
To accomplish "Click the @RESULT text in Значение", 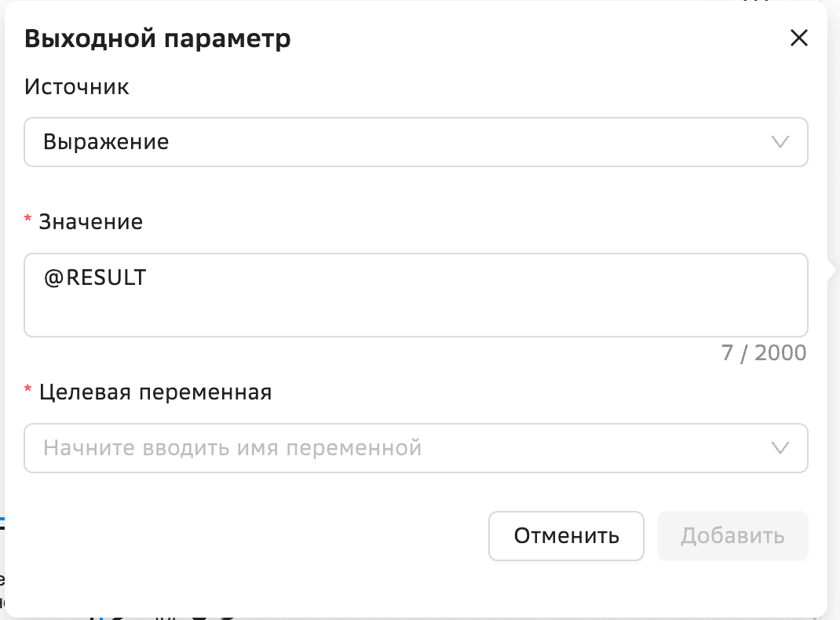I will pos(95,278).
